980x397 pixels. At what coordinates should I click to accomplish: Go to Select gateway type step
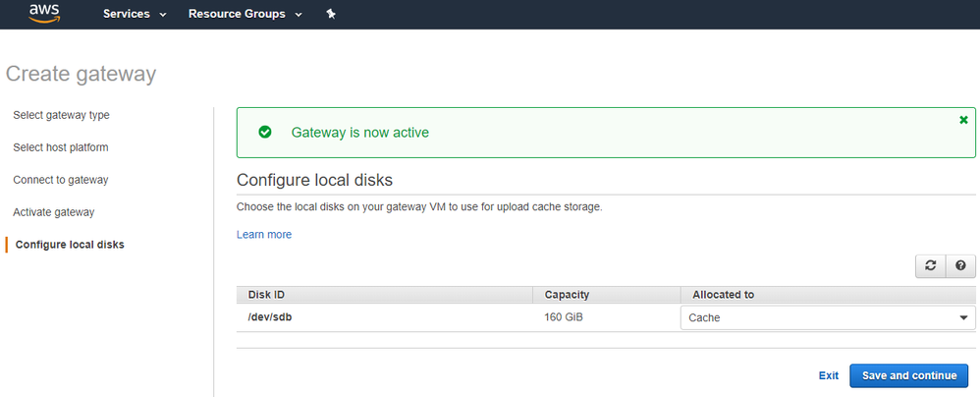[61, 115]
